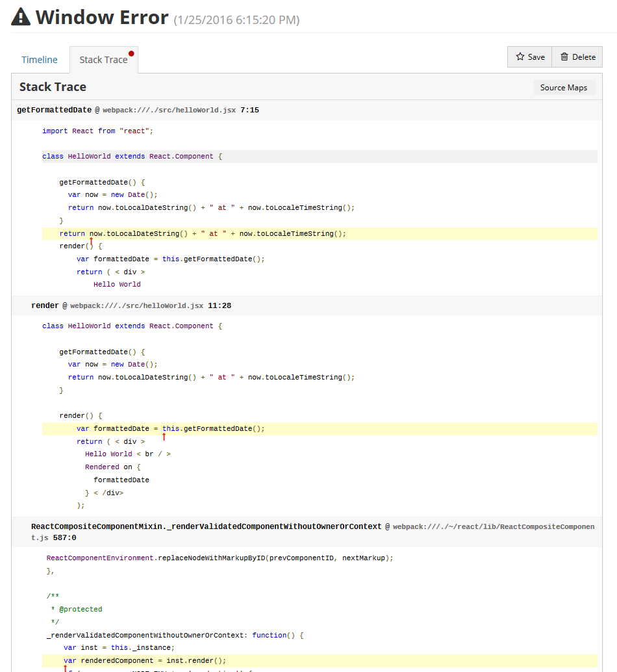
Task: Click the warning triangle icon beside Window Error
Action: [x=21, y=17]
